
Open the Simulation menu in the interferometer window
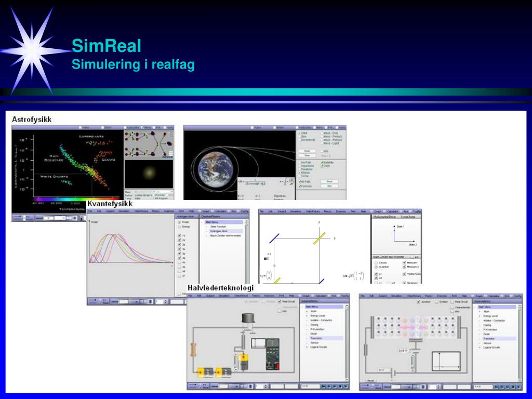point(295,211)
